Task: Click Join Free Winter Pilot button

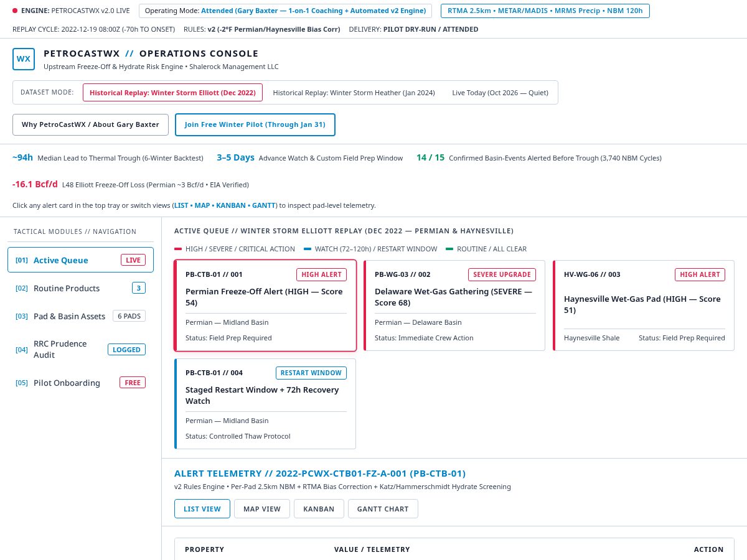Action: 255,124
